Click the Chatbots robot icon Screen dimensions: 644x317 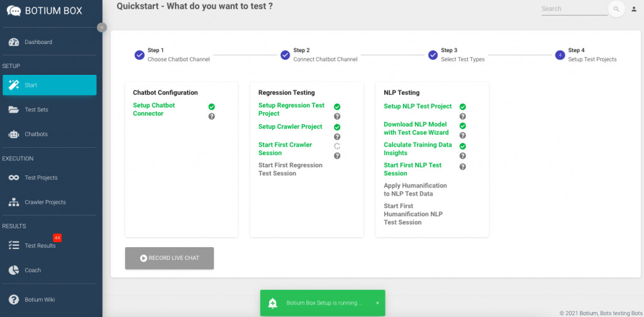(13, 134)
